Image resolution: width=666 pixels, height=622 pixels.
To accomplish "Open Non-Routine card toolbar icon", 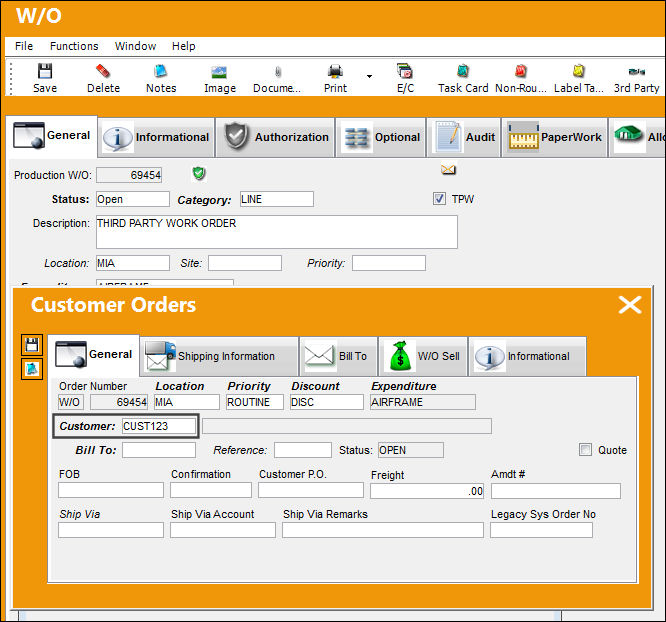I will pyautogui.click(x=521, y=78).
